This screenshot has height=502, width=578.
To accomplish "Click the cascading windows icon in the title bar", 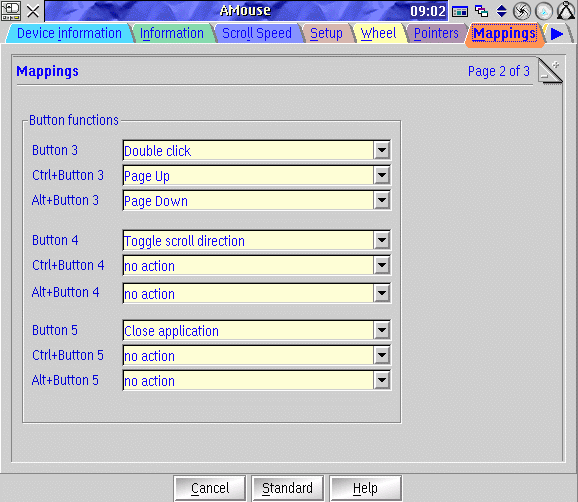I will [481, 11].
